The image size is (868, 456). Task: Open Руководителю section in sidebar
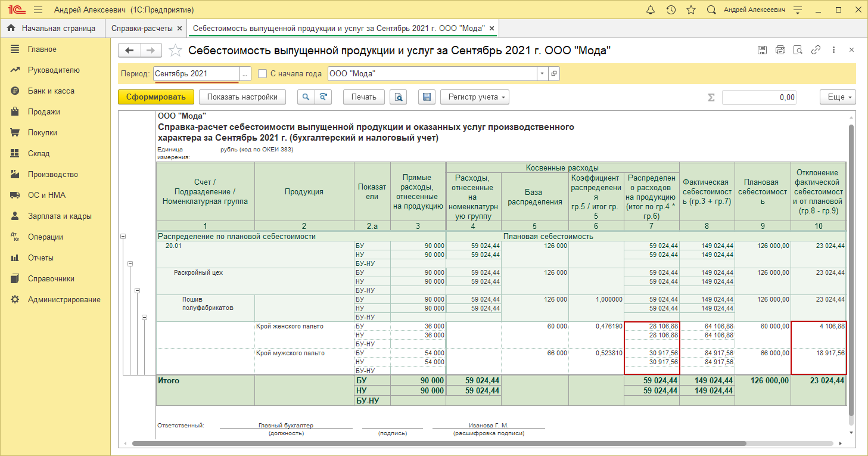tap(54, 70)
